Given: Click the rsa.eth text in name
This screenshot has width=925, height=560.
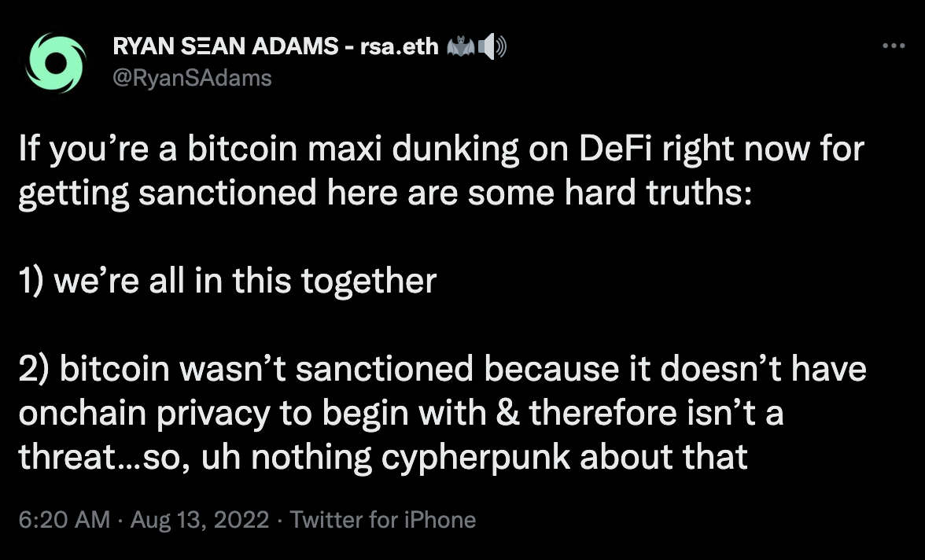Looking at the screenshot, I should [x=400, y=46].
